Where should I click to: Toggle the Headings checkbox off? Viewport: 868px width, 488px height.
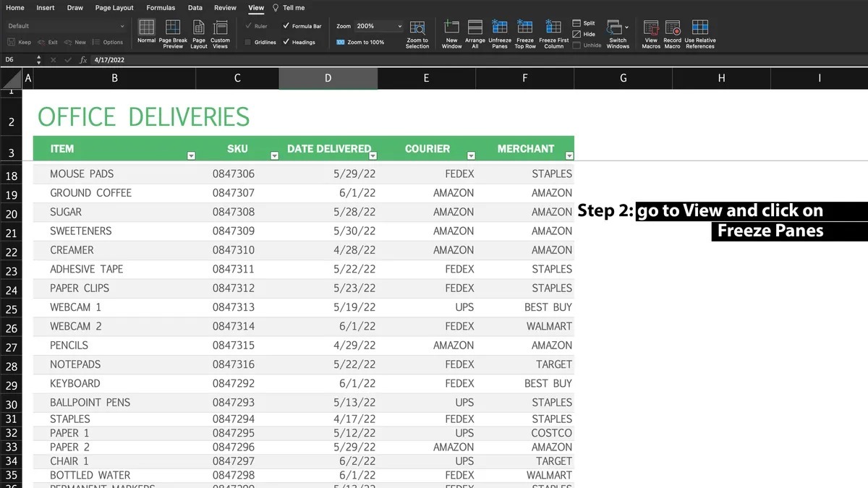(286, 43)
